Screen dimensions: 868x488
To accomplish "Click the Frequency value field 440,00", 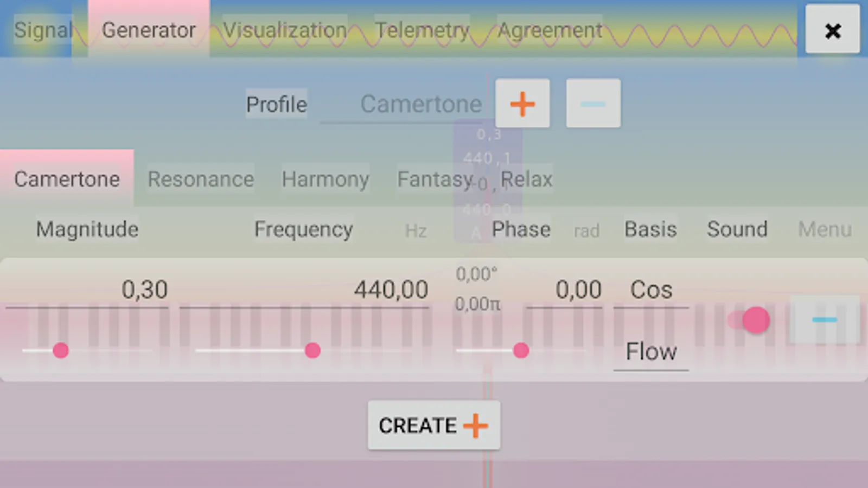I will 391,290.
